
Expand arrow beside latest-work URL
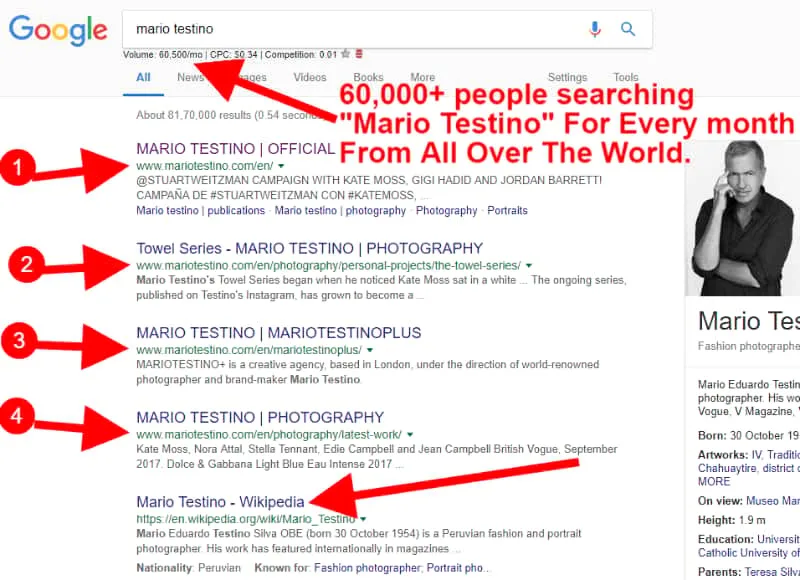click(410, 435)
